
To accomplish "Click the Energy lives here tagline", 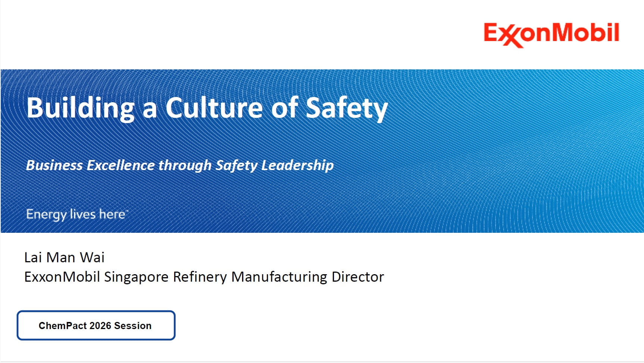I will pyautogui.click(x=76, y=214).
